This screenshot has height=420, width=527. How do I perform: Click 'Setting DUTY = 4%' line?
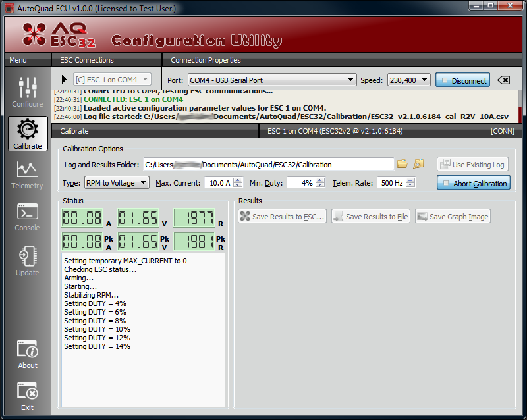point(95,303)
